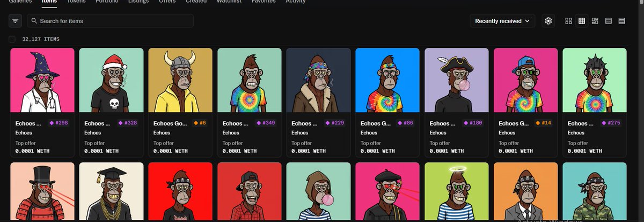Tick the select-all checkbox next to 32,127 ITEMS
The height and width of the screenshot is (222, 644).
pos(12,39)
